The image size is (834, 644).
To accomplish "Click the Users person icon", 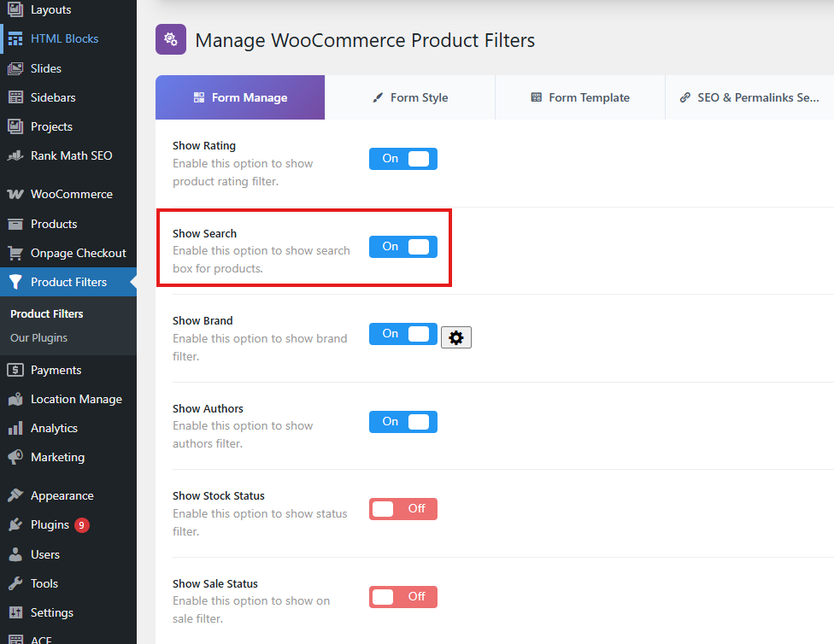I will 15,554.
